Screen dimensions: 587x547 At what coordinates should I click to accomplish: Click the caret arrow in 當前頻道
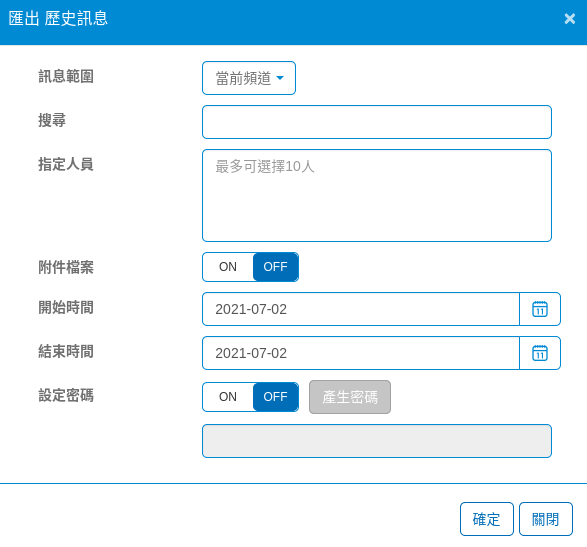[280, 78]
